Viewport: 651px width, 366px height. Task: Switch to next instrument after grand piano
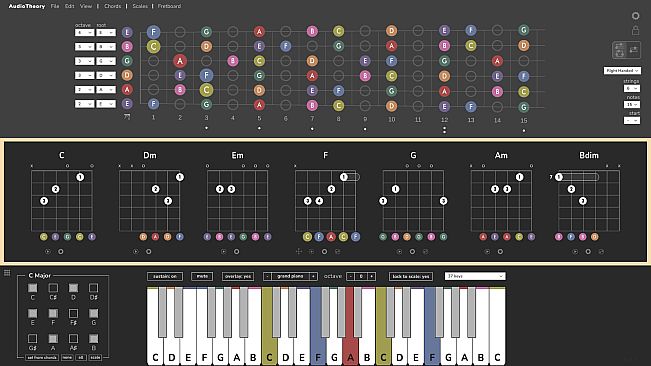[x=313, y=276]
